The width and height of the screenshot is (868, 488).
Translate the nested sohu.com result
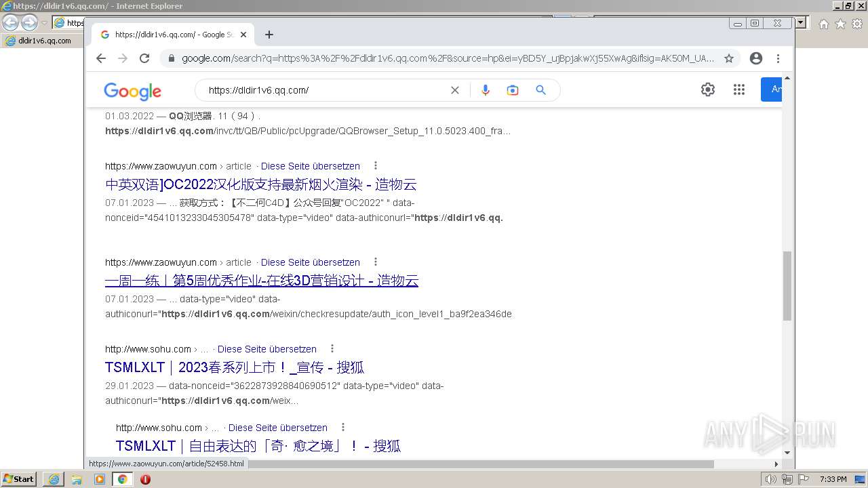click(278, 428)
